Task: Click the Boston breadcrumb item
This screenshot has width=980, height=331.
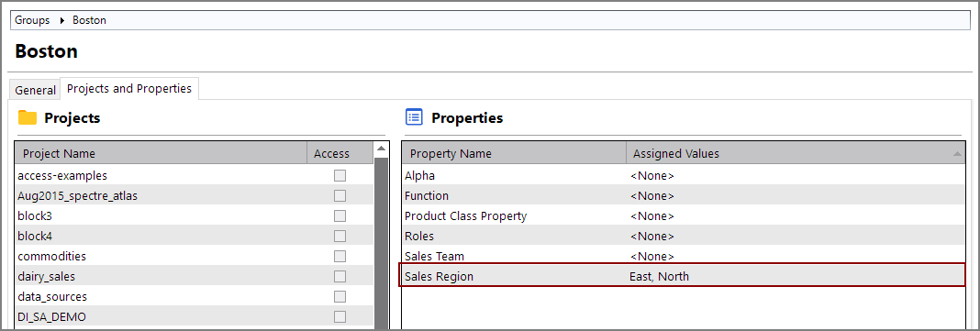Action: [x=89, y=20]
